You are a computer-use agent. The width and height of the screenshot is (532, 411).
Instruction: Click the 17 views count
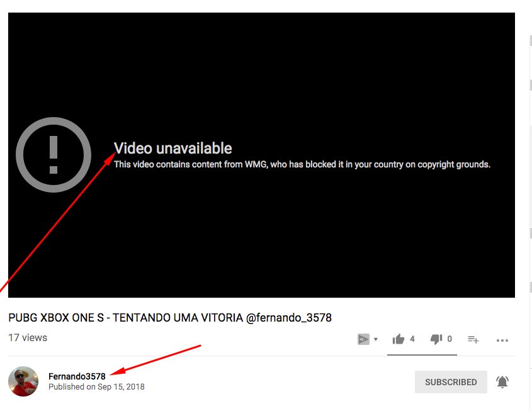(28, 338)
